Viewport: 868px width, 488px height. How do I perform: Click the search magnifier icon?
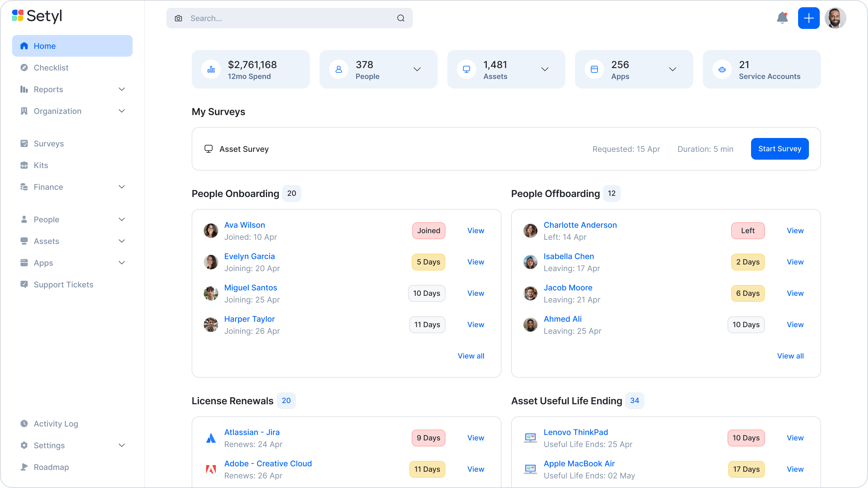pos(401,18)
